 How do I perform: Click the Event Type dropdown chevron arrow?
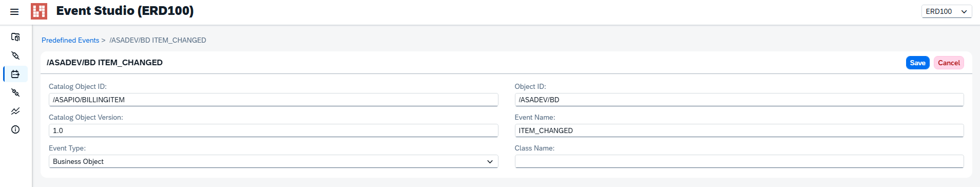click(490, 161)
